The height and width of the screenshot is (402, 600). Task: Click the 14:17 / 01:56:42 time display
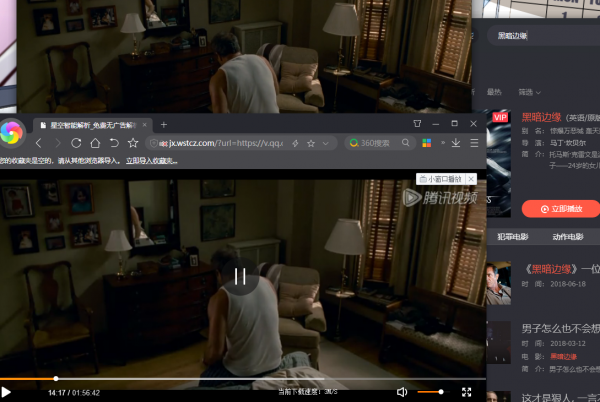pos(74,393)
